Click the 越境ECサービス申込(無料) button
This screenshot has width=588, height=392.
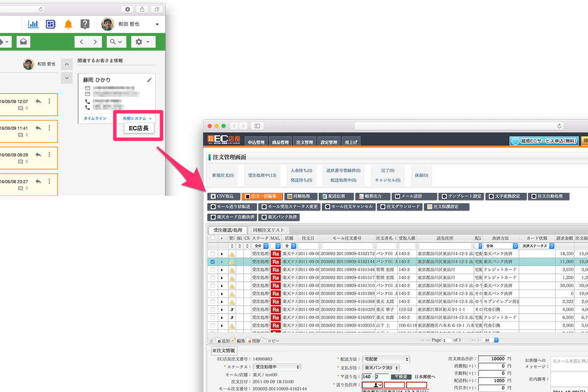pyautogui.click(x=543, y=141)
